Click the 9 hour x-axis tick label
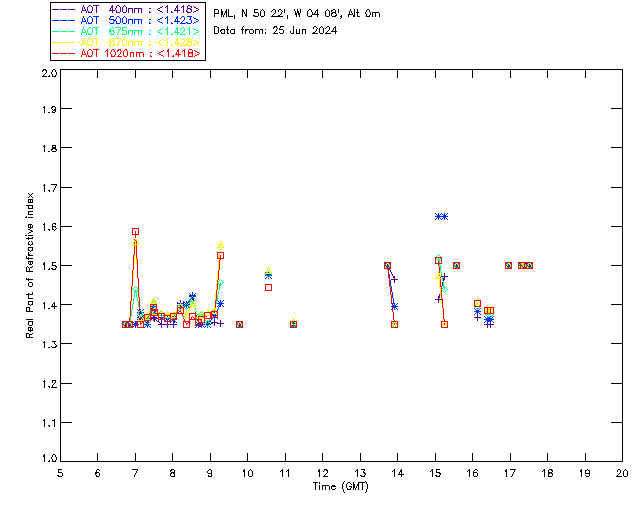Screen dimensions: 640x512 point(210,473)
